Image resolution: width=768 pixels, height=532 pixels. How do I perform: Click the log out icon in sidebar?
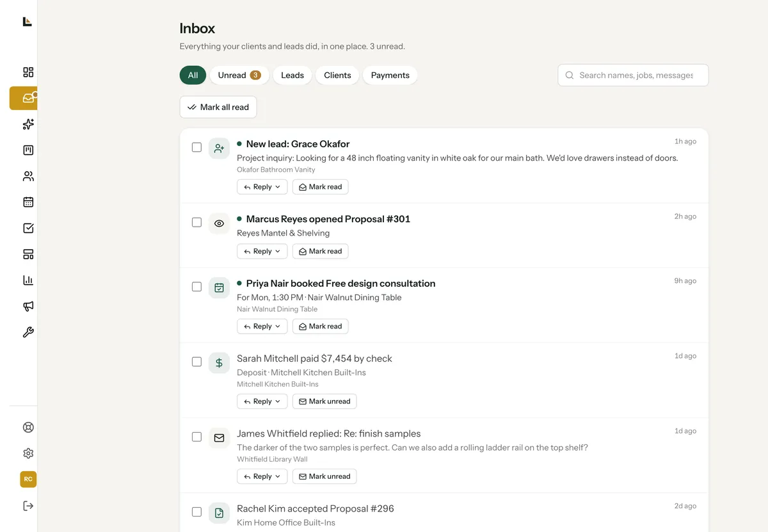[x=28, y=506]
